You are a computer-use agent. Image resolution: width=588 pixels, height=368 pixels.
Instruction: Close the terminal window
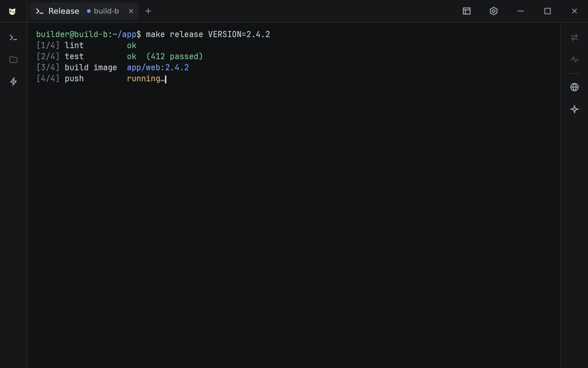point(575,11)
